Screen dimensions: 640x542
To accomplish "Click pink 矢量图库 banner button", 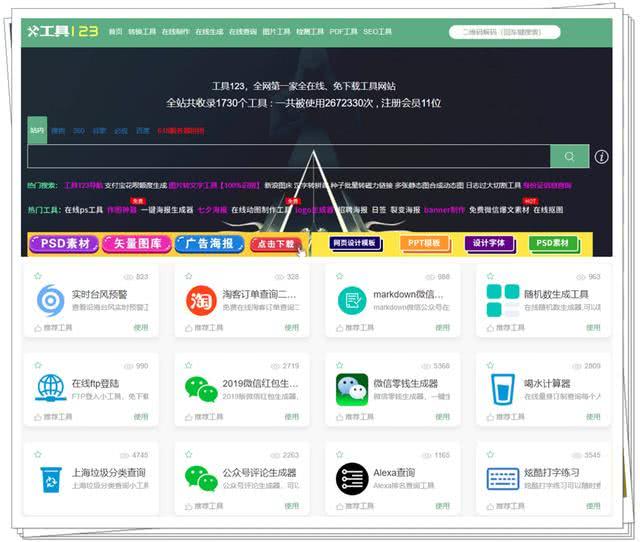I will 137,244.
